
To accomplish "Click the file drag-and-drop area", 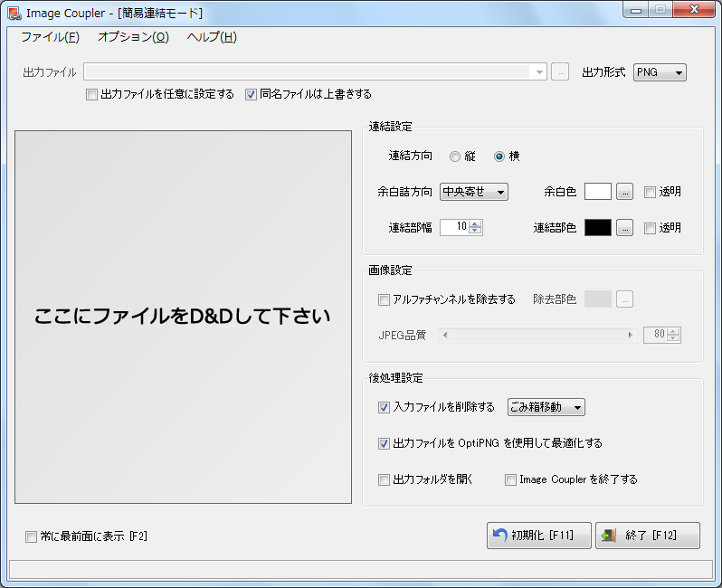I will [183, 317].
